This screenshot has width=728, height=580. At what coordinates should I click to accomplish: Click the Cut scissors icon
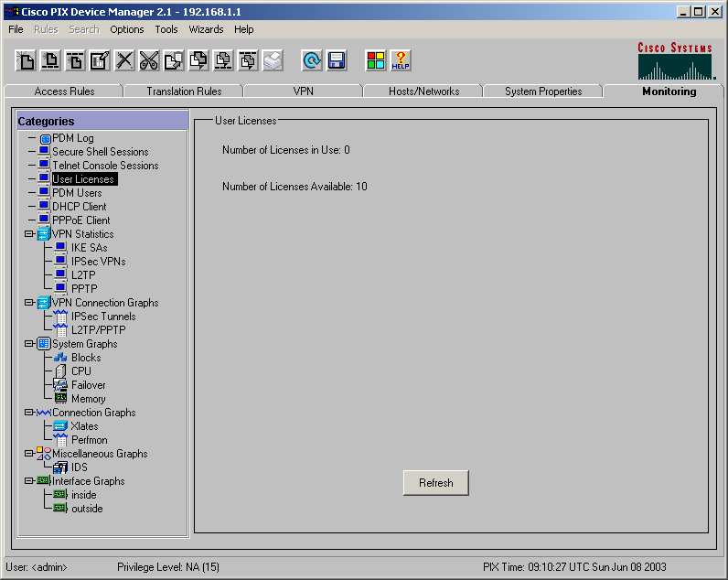pyautogui.click(x=149, y=60)
